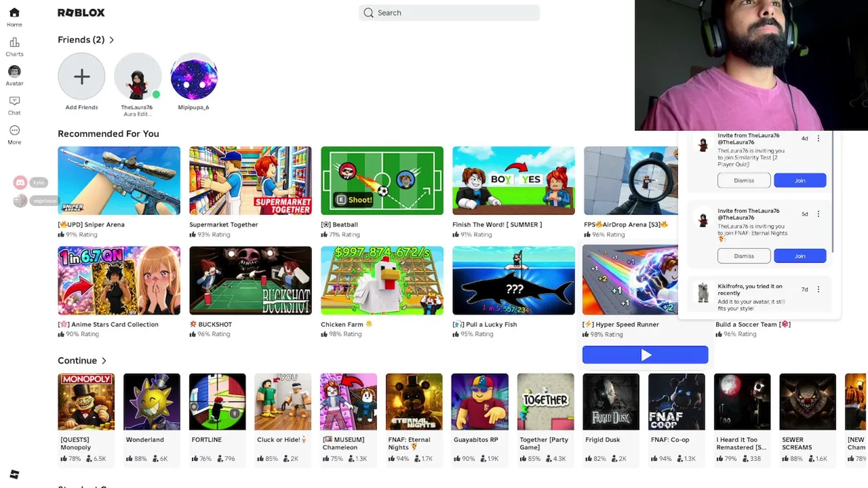Open the Pull a Lucky Fish thumbnail
Image resolution: width=868 pixels, height=488 pixels.
click(x=514, y=281)
